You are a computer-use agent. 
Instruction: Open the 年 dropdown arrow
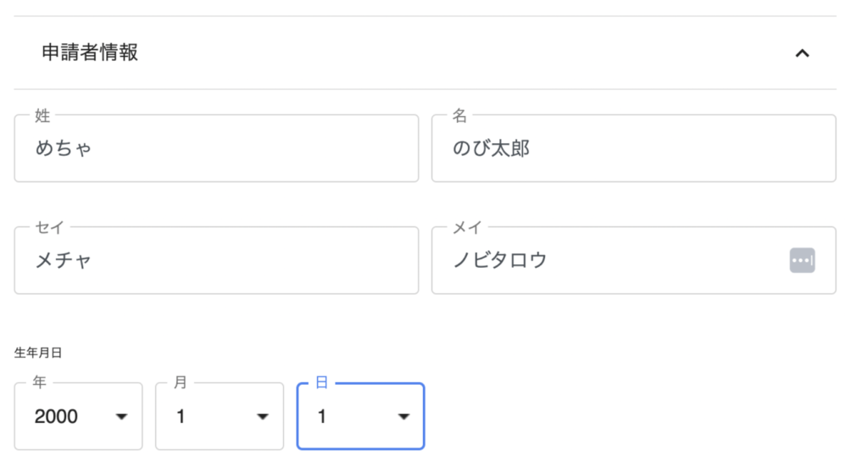tap(121, 416)
